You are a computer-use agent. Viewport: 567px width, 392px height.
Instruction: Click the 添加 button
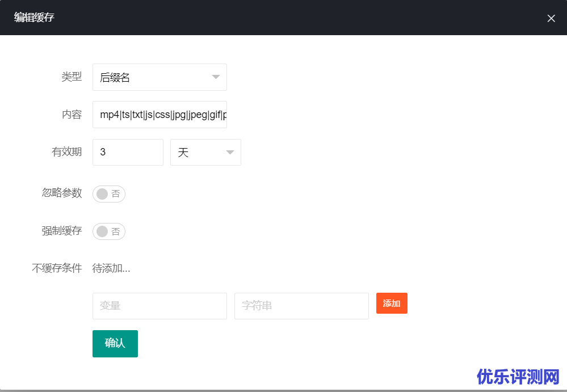pos(392,303)
